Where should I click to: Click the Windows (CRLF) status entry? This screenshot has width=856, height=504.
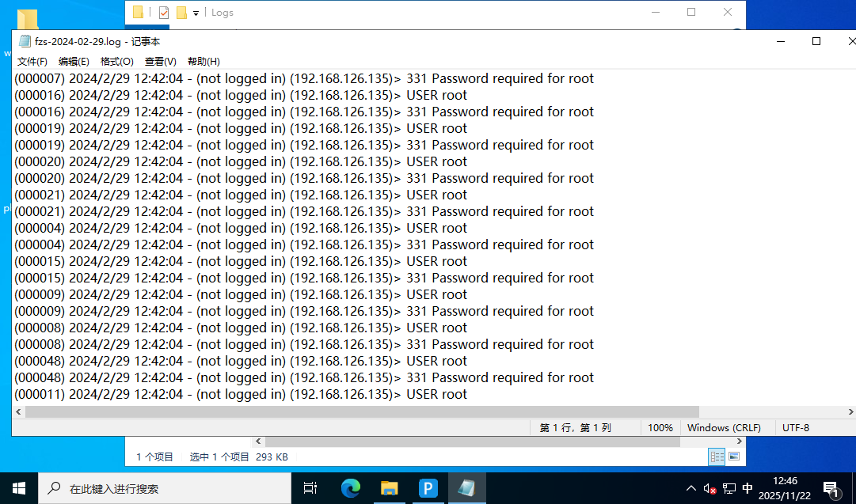[x=724, y=427]
